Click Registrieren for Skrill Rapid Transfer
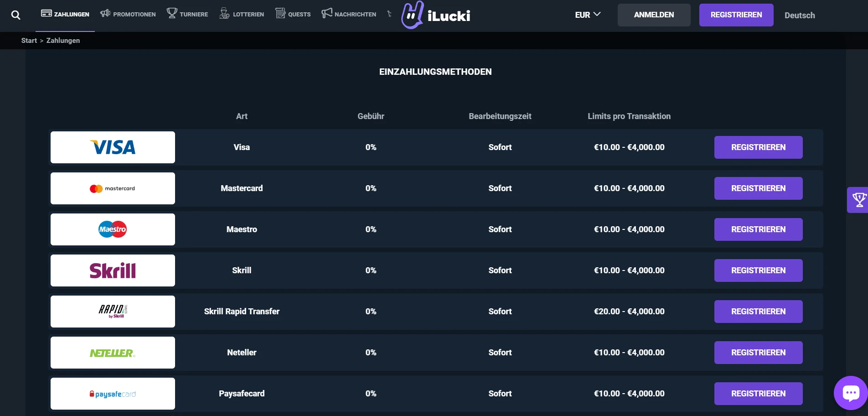Viewport: 868px width, 416px height. click(x=758, y=312)
